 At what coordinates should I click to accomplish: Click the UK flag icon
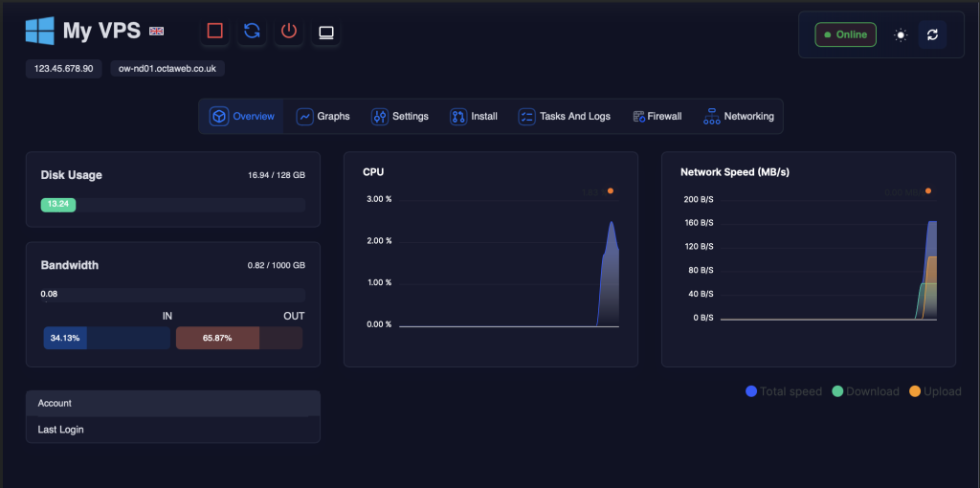pyautogui.click(x=157, y=32)
